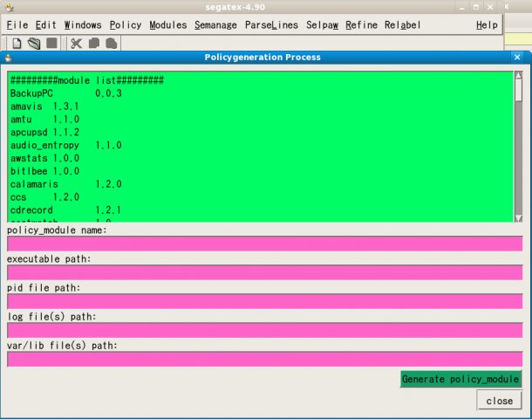Click the pid file path input field
The height and width of the screenshot is (419, 532).
264,301
